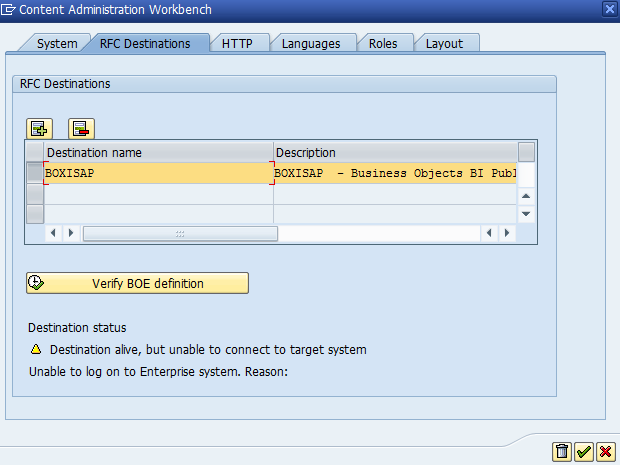Click the trash delete icon at bottom right
620x465 pixels.
click(x=561, y=452)
